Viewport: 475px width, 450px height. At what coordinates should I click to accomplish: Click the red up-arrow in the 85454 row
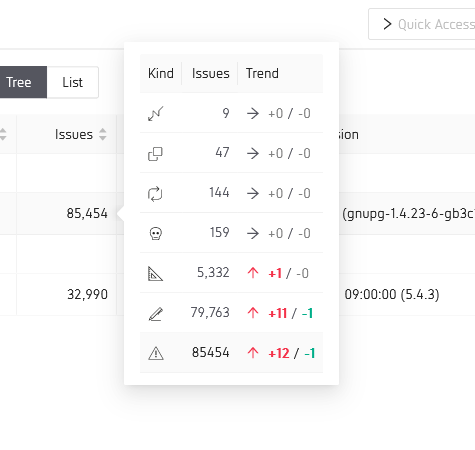253,353
